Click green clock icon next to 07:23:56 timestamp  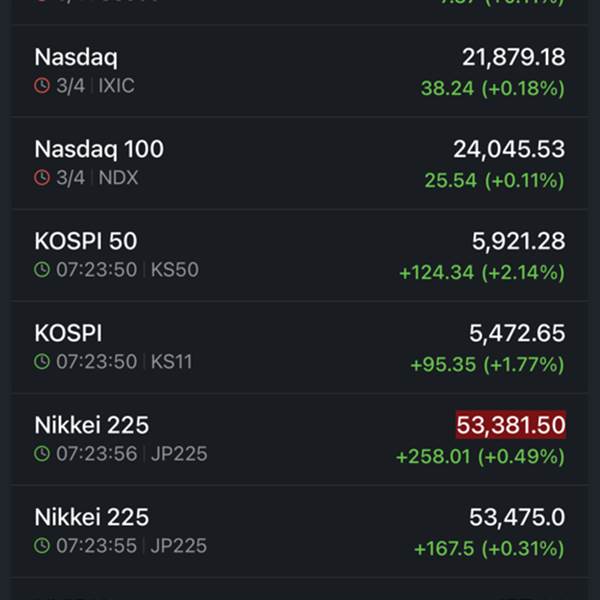pos(42,454)
